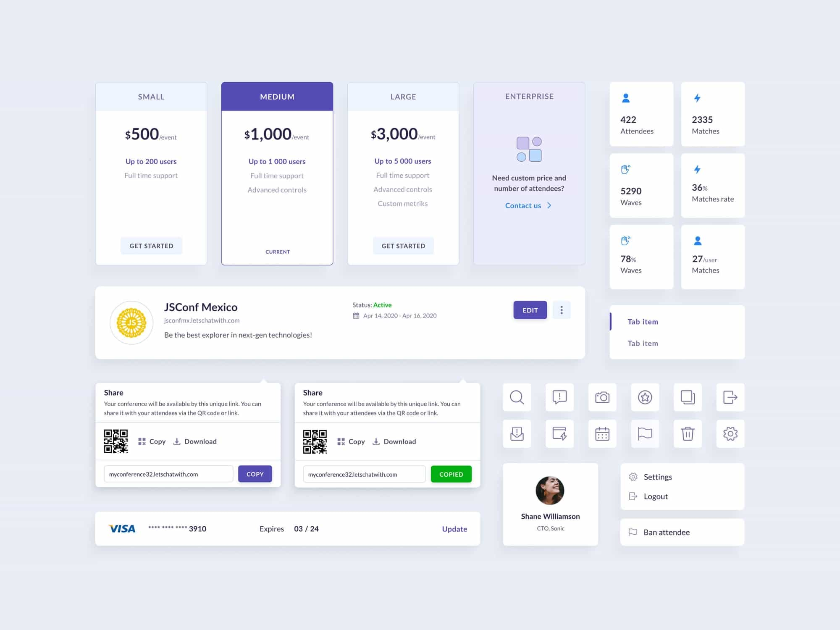Image resolution: width=840 pixels, height=630 pixels.
Task: Click the star/bookmark icon in toolbar
Action: (645, 397)
